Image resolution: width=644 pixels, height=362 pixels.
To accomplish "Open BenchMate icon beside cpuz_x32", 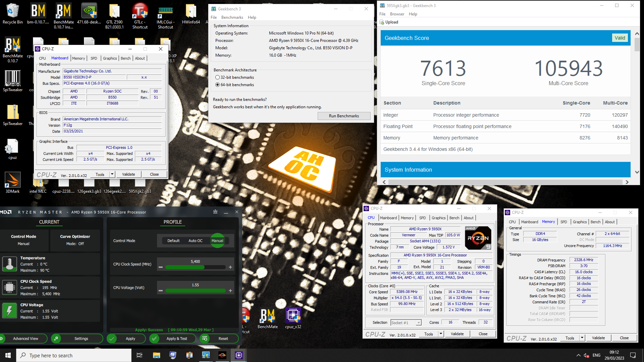I will coord(267,318).
